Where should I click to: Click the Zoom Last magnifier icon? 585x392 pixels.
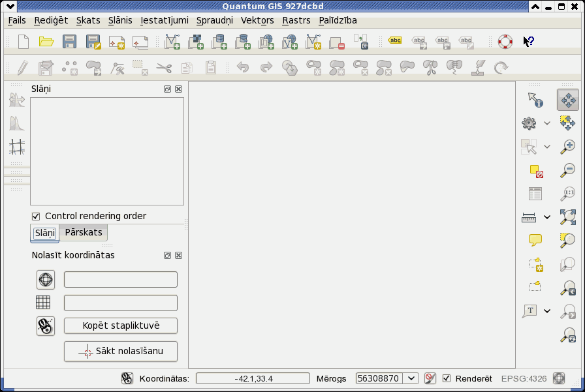(x=568, y=288)
